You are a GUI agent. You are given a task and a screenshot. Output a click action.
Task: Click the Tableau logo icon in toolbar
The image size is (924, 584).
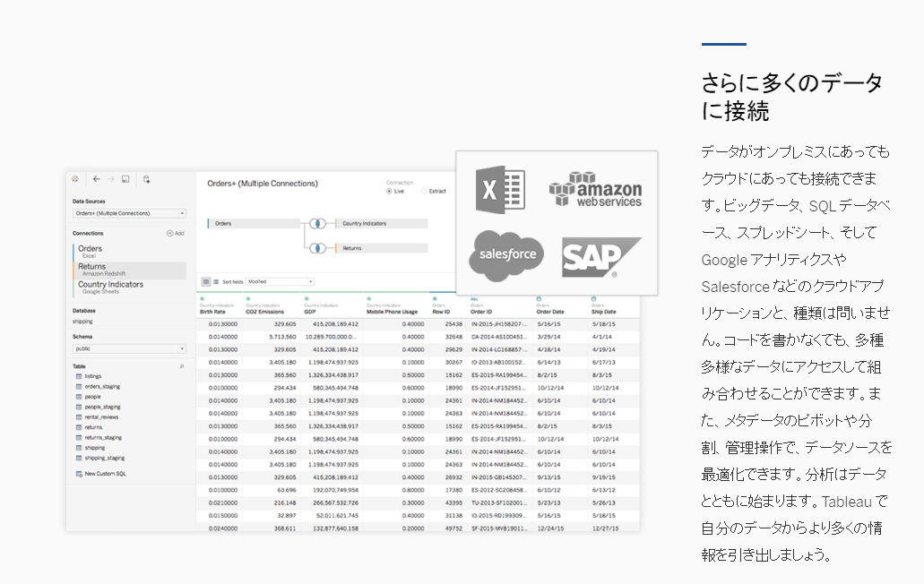[x=75, y=179]
